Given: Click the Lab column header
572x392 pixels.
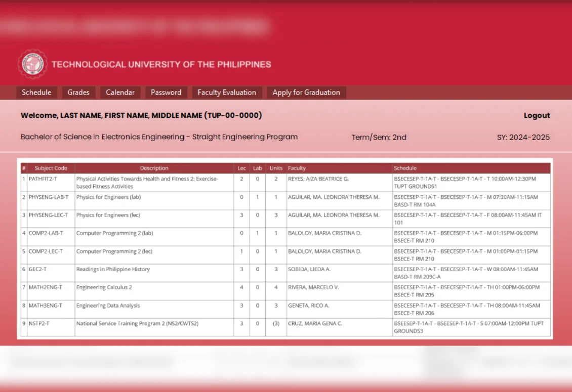Looking at the screenshot, I should (x=258, y=168).
